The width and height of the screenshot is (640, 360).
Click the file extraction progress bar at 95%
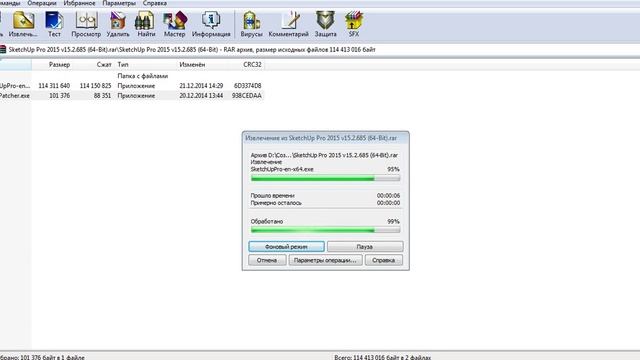[x=325, y=178]
